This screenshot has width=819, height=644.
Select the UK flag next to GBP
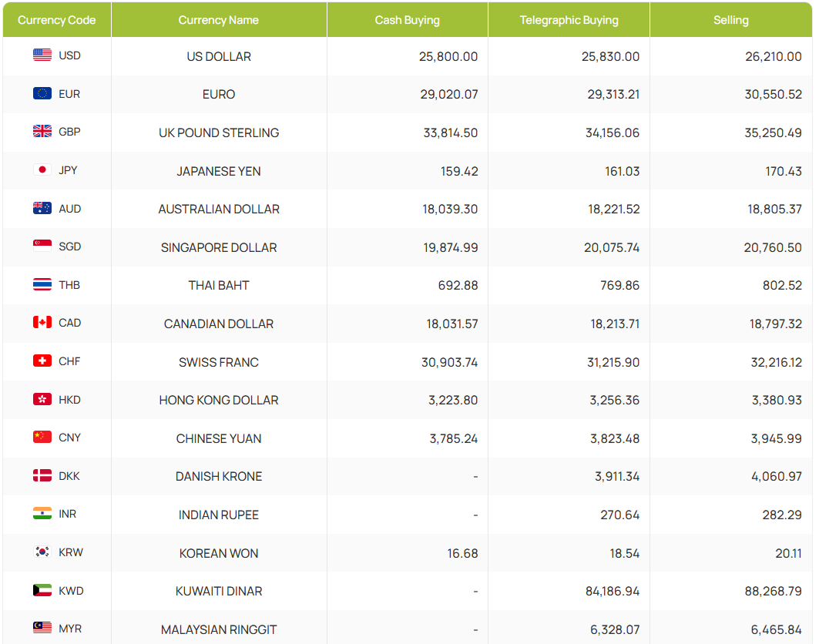[42, 131]
